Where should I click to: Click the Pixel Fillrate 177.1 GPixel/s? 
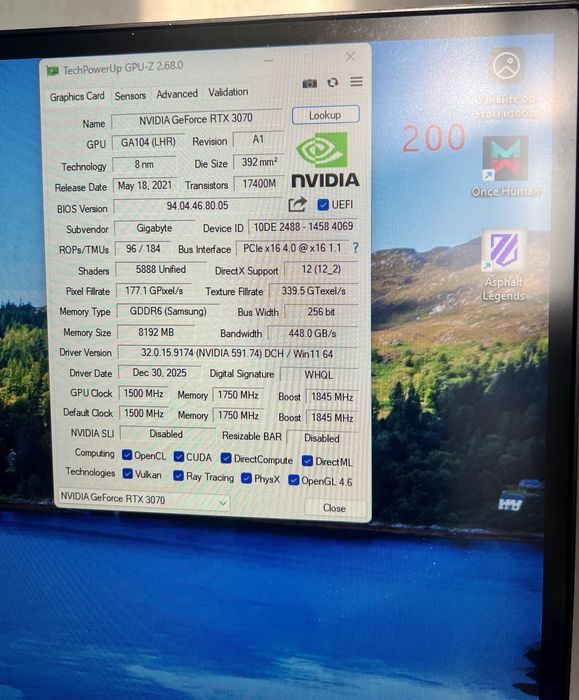click(x=154, y=291)
